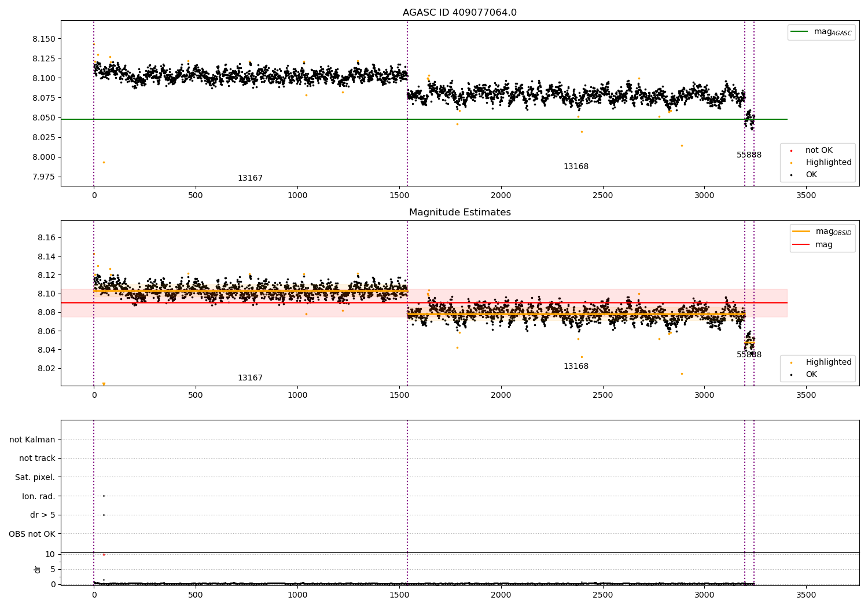Click 'OK' entry in the middle plot legend
The image size is (868, 608).
[x=811, y=375]
